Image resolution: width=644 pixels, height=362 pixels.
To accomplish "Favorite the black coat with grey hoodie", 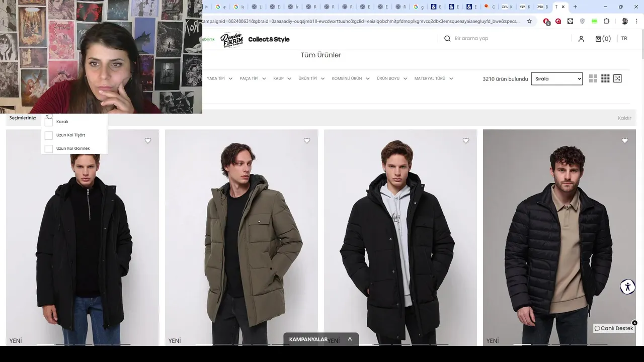I will [466, 141].
